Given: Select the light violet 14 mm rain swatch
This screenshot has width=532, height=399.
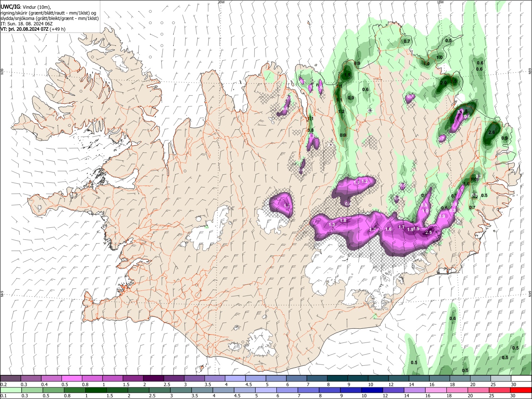Looking at the screenshot, I should [414, 390].
